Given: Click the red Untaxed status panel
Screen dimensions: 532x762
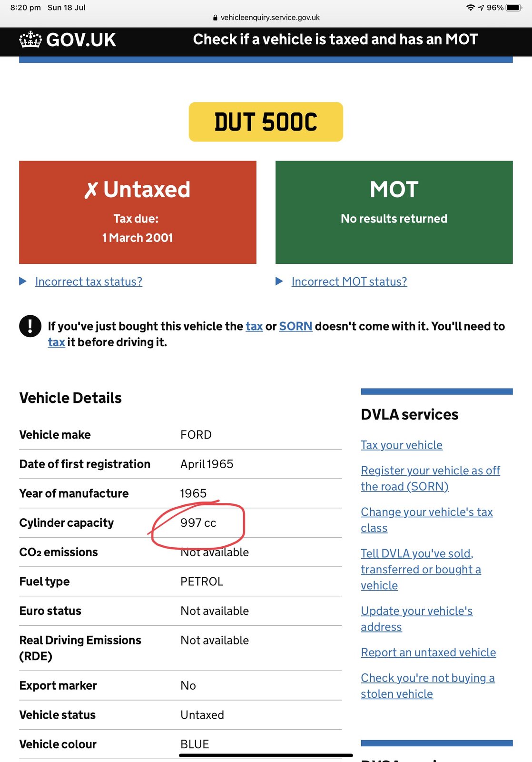Looking at the screenshot, I should [x=138, y=212].
